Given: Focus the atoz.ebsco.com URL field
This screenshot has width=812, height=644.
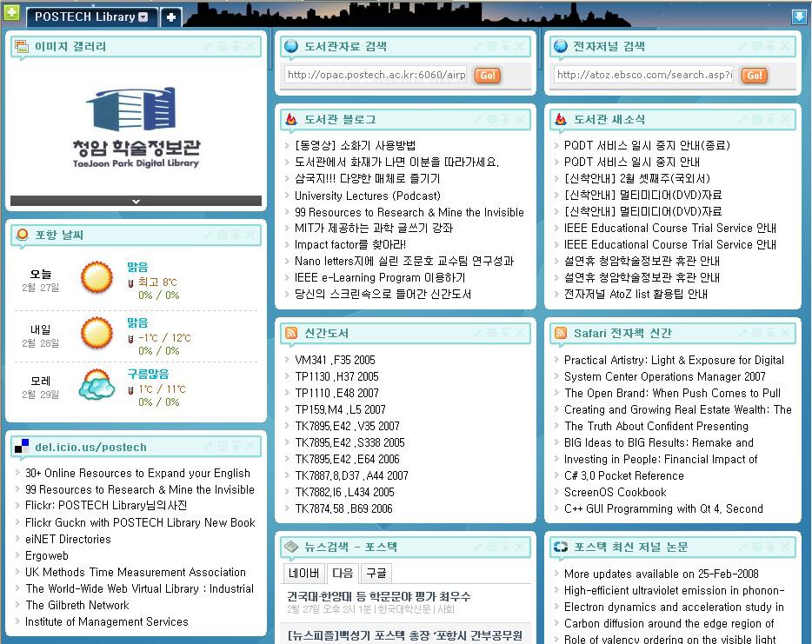Looking at the screenshot, I should [x=643, y=75].
